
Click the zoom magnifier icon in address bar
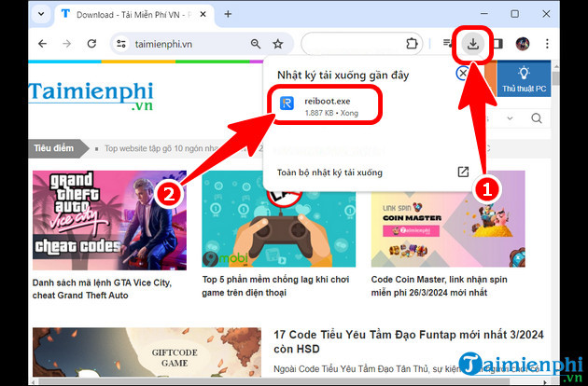(x=256, y=44)
